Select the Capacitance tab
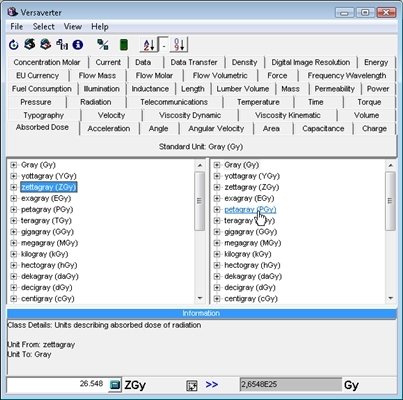 (x=323, y=129)
